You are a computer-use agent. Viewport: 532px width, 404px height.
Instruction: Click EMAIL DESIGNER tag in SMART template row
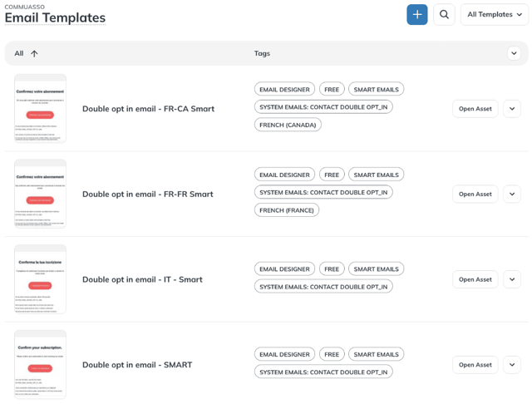tap(284, 354)
